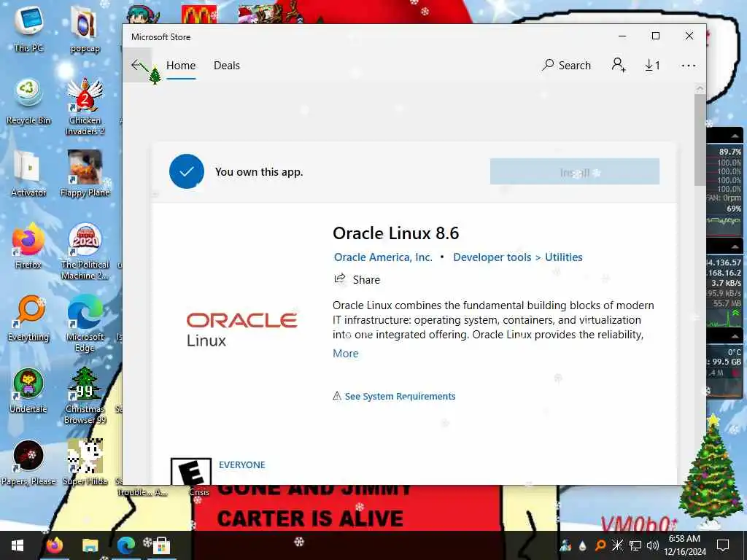Select the Activator desktop icon

tap(28, 174)
